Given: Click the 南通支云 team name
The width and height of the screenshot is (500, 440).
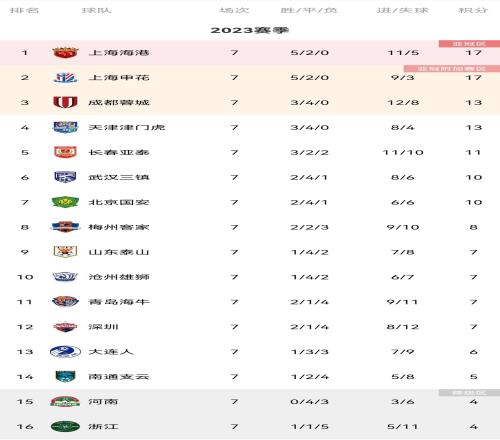Looking at the screenshot, I should [x=118, y=377].
